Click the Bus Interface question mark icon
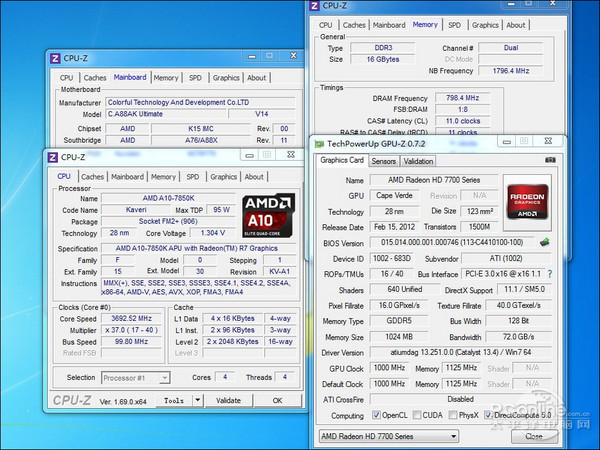The image size is (600, 450). [x=548, y=273]
